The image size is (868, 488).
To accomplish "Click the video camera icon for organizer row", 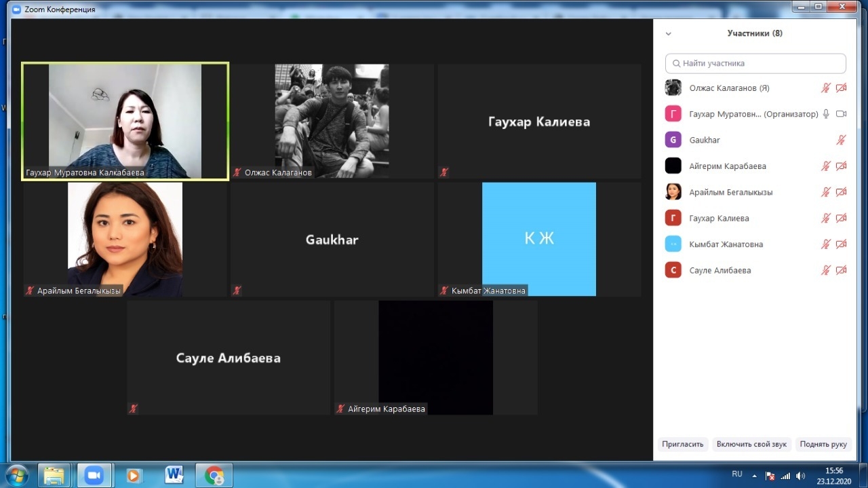I will 842,114.
